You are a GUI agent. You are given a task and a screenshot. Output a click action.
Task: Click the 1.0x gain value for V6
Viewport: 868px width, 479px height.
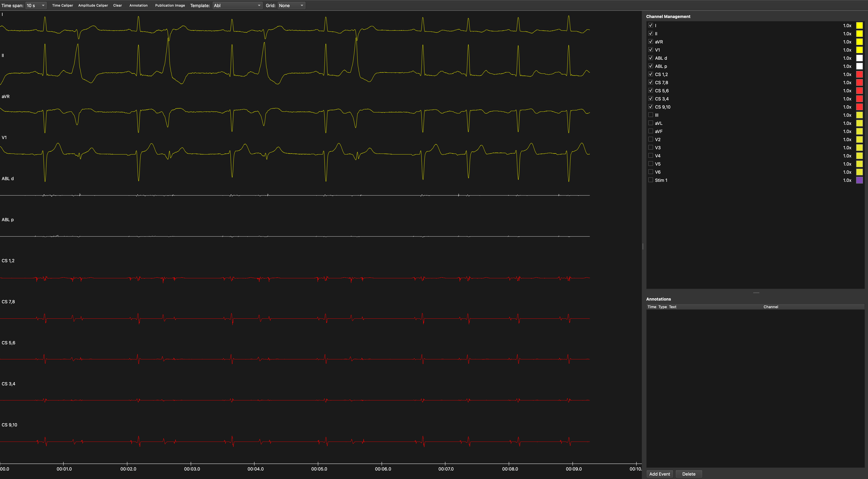[847, 172]
